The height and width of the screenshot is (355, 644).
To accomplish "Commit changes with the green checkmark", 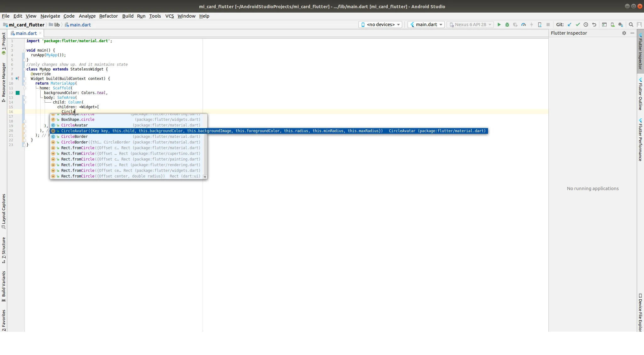I will 578,25.
